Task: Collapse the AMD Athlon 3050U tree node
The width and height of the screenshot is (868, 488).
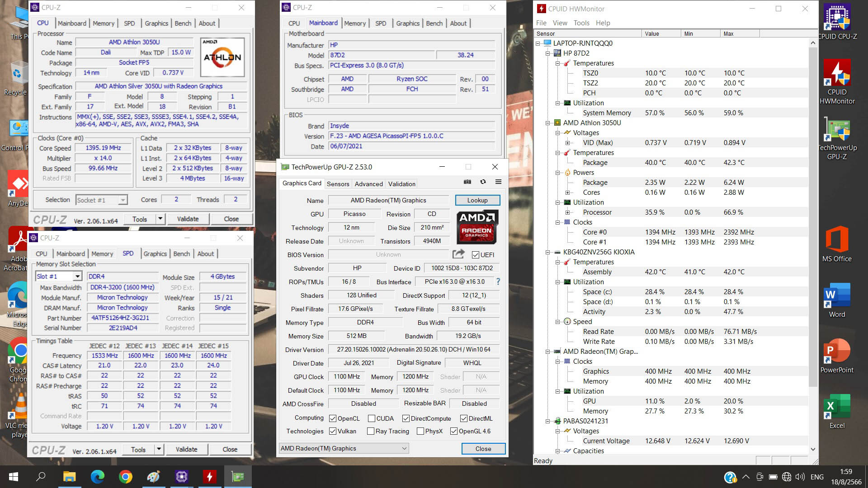Action: pyautogui.click(x=548, y=123)
